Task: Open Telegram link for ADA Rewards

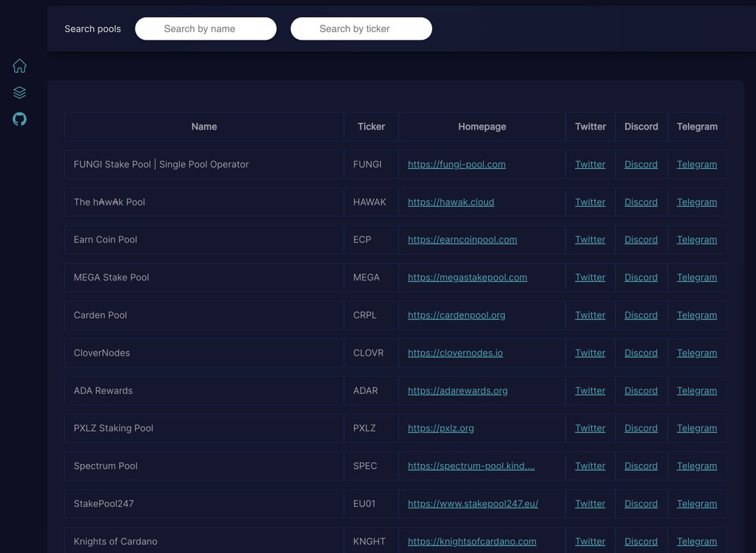Action: [x=697, y=391]
